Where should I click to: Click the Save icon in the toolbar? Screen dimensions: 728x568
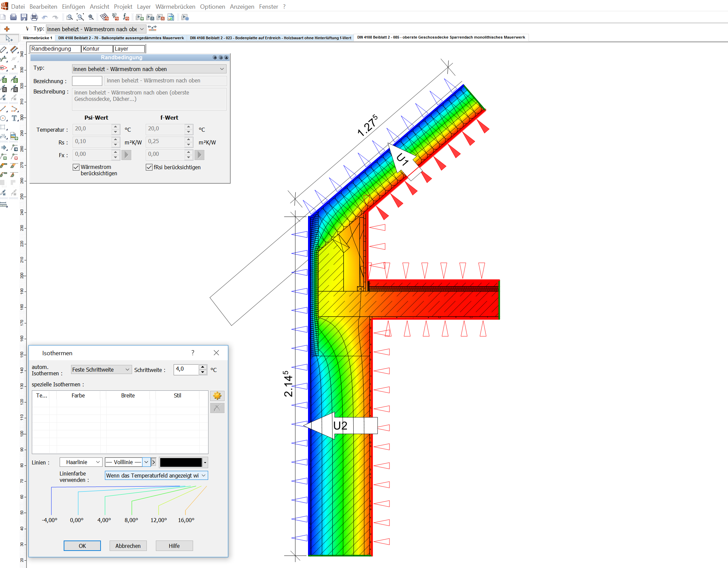[24, 17]
